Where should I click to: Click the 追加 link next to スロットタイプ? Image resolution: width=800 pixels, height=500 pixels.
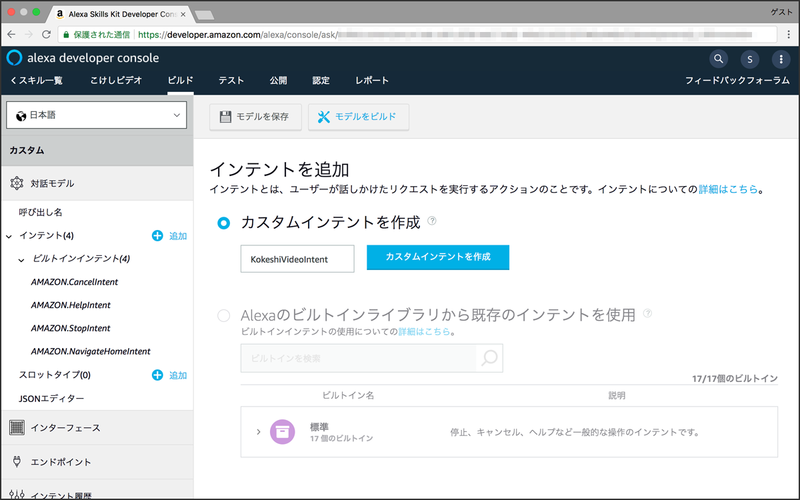coord(178,375)
